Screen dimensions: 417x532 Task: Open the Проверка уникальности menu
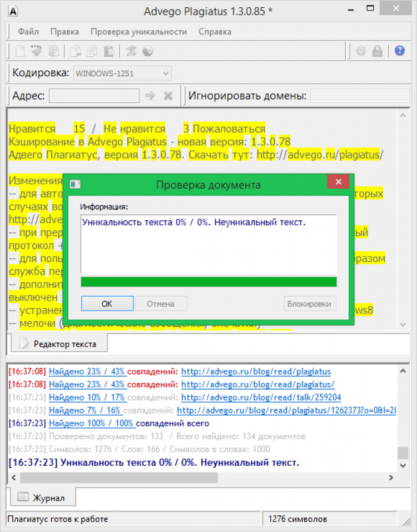point(138,32)
